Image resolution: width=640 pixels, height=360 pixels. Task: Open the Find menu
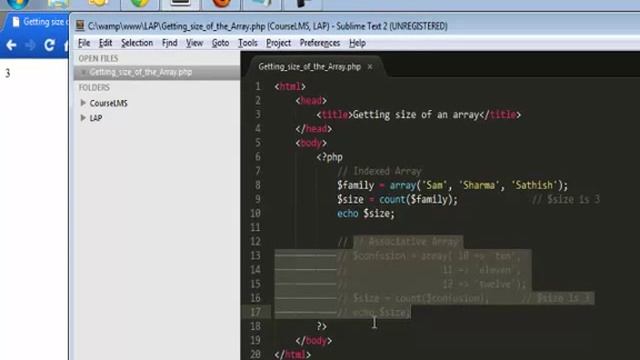point(169,43)
